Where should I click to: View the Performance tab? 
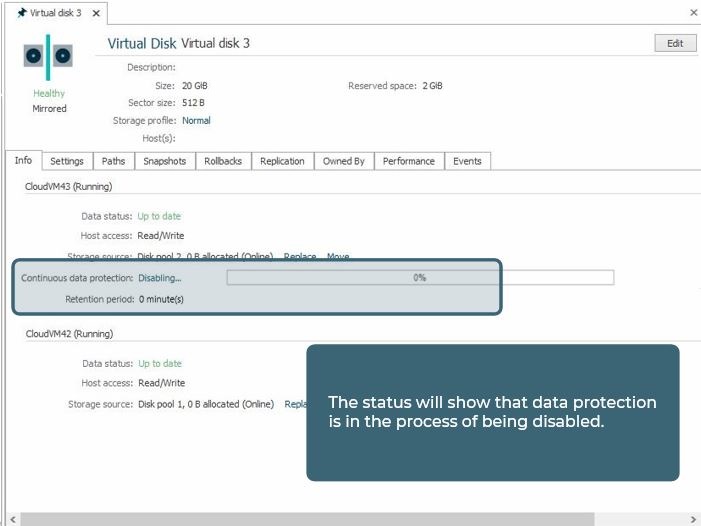click(408, 161)
